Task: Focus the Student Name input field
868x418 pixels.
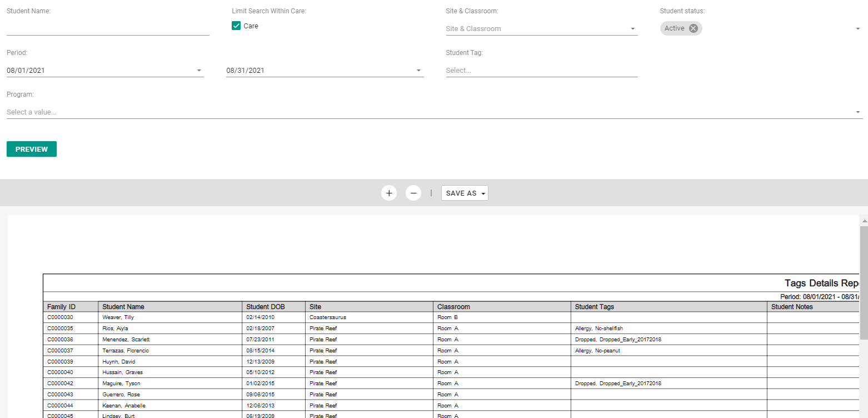Action: pos(108,28)
